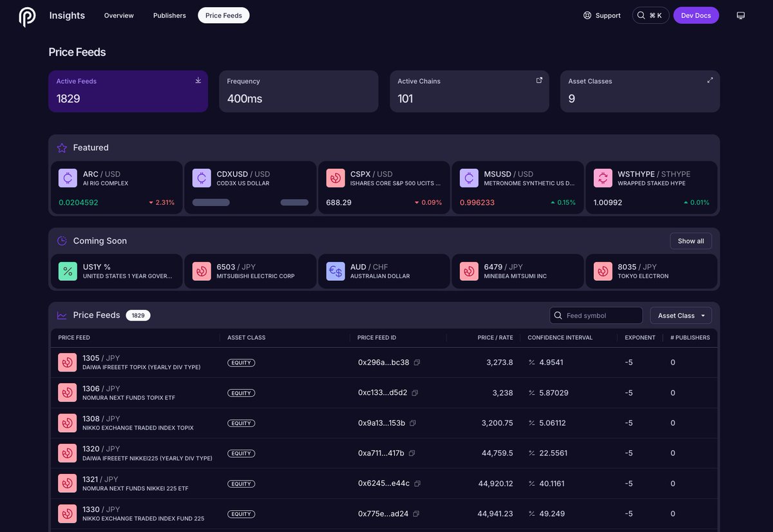Screen dimensions: 773x532
Task: Click the 6479 / JPY Minebea icon
Action: tap(469, 271)
